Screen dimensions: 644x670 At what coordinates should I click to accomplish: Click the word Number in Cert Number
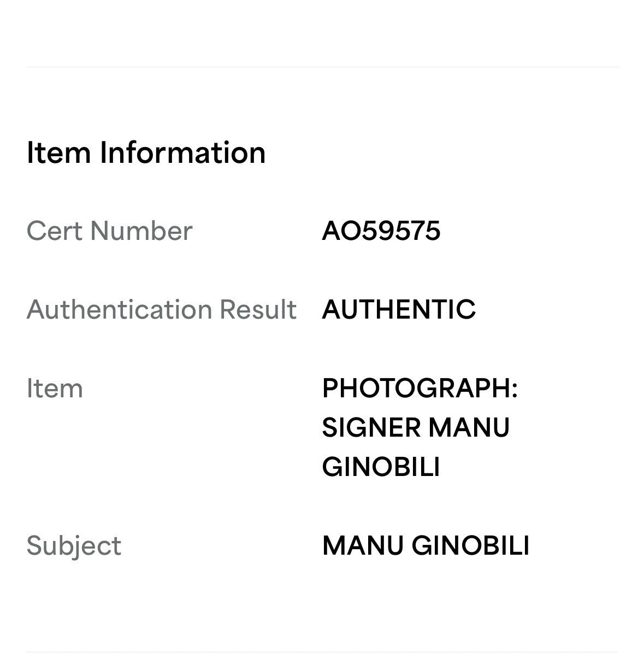pyautogui.click(x=141, y=231)
